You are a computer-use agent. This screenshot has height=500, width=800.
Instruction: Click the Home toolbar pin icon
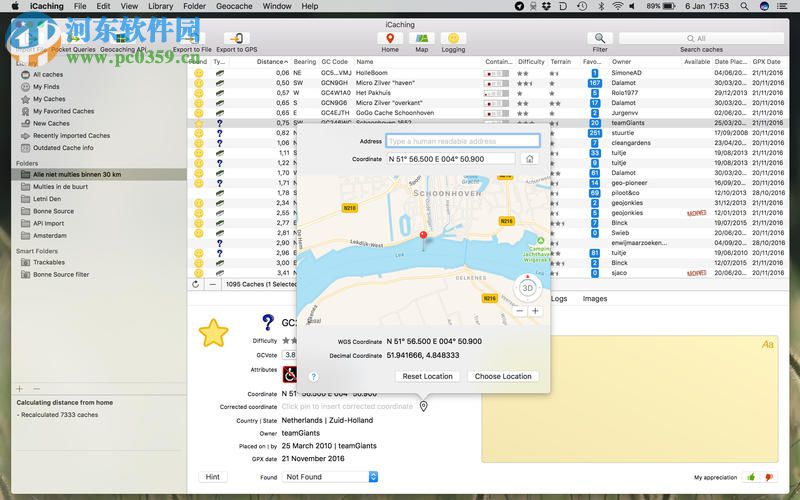coord(390,38)
